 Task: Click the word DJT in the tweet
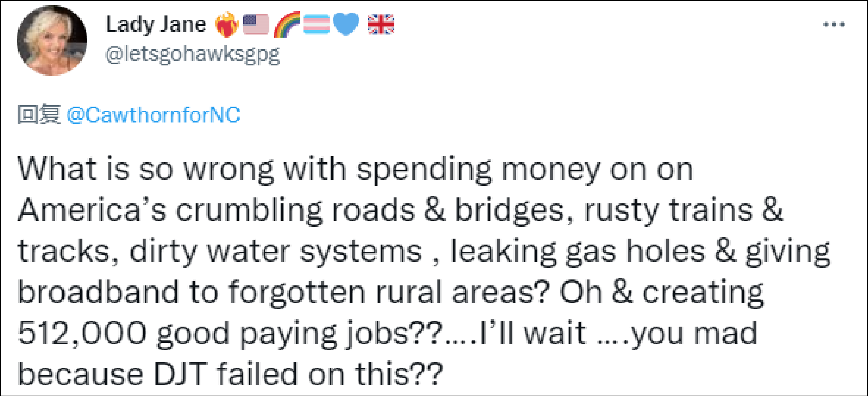(180, 374)
